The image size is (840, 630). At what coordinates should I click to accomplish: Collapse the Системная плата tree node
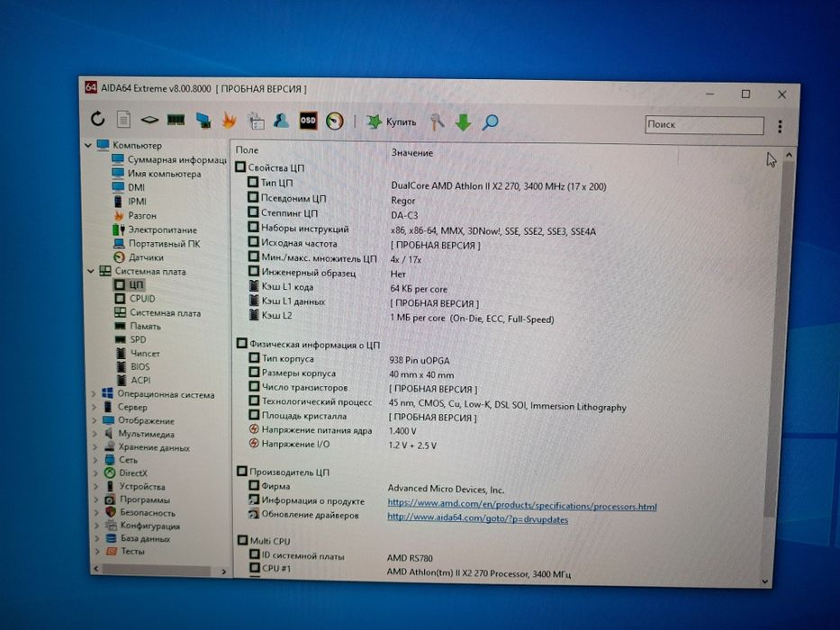point(91,271)
